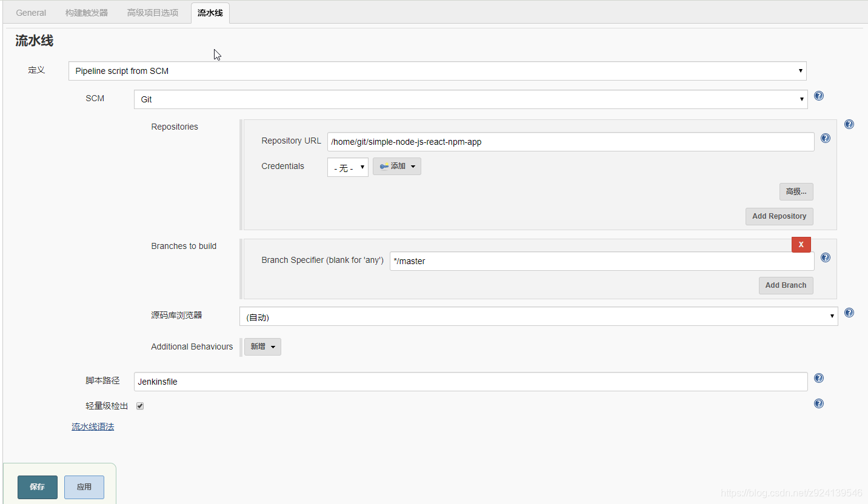Image resolution: width=868 pixels, height=504 pixels.
Task: Click the Add Branch button
Action: pos(786,285)
